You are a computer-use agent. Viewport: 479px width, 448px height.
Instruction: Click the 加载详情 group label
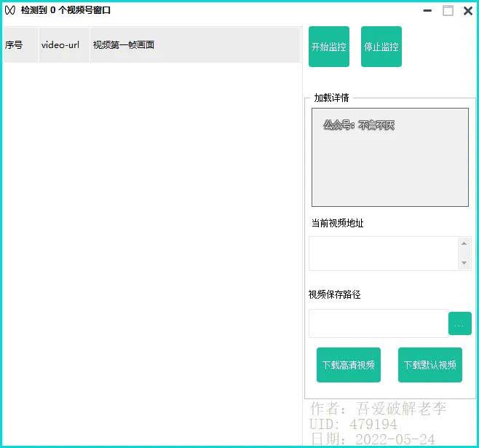coord(331,98)
